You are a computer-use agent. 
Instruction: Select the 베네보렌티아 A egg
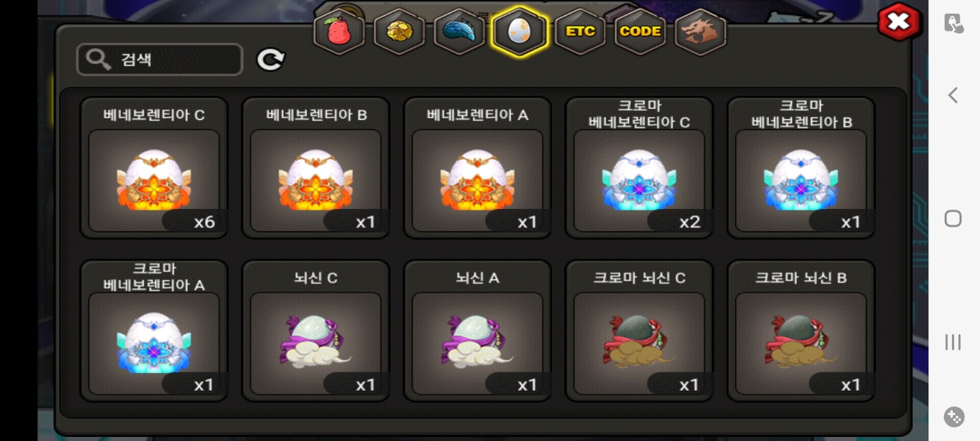pyautogui.click(x=478, y=168)
